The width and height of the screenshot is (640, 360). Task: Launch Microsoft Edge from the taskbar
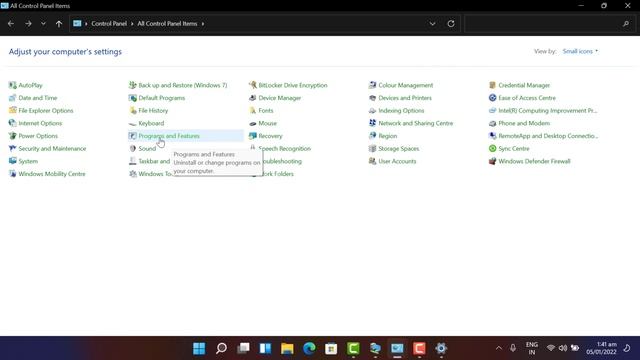[309, 348]
